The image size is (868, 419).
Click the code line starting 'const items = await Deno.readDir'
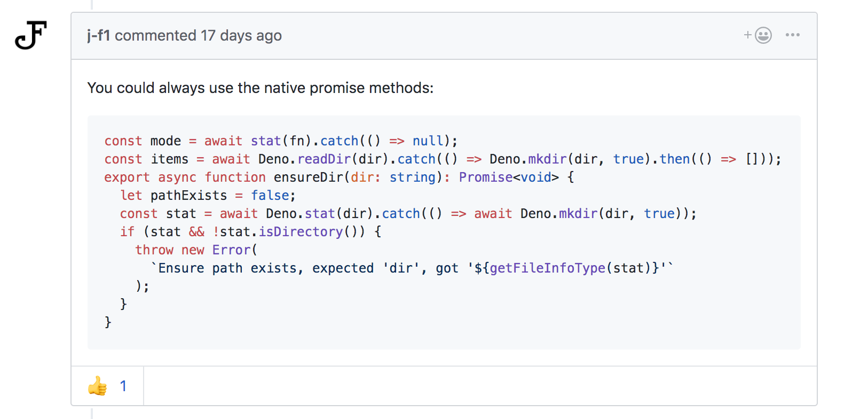click(443, 159)
